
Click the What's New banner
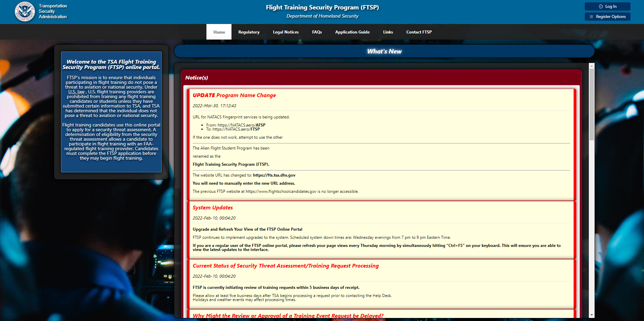[384, 51]
